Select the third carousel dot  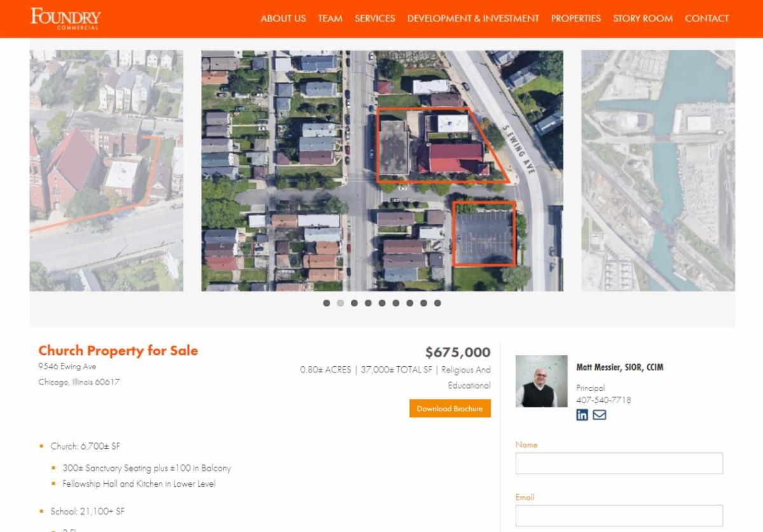(354, 303)
